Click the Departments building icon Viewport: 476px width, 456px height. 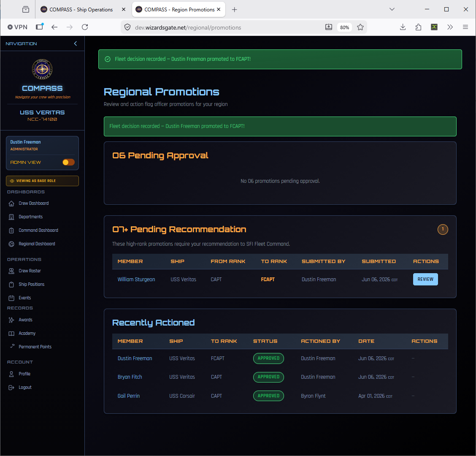point(11,217)
